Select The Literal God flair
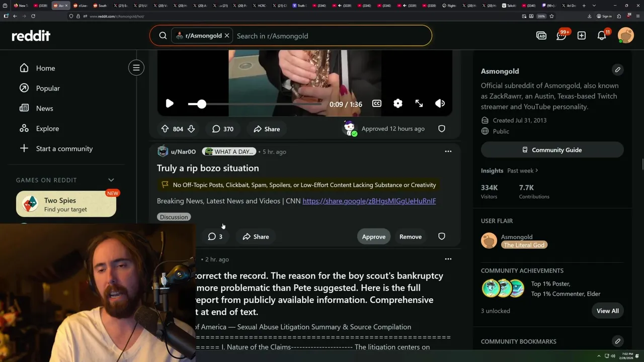This screenshot has height=362, width=644. tap(524, 245)
